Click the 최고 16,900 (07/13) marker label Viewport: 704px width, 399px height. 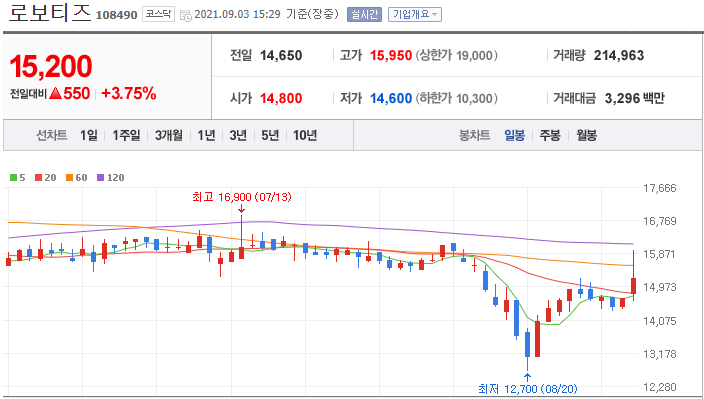242,197
